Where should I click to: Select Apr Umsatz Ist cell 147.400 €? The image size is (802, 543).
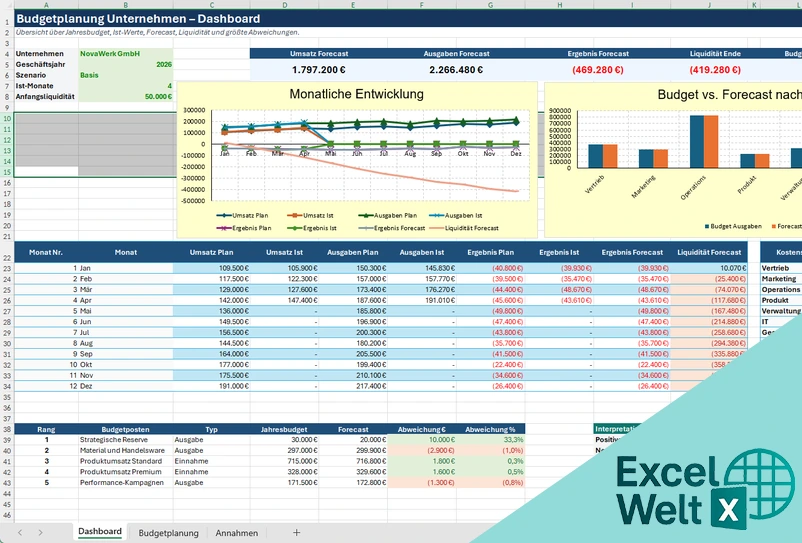[x=284, y=300]
